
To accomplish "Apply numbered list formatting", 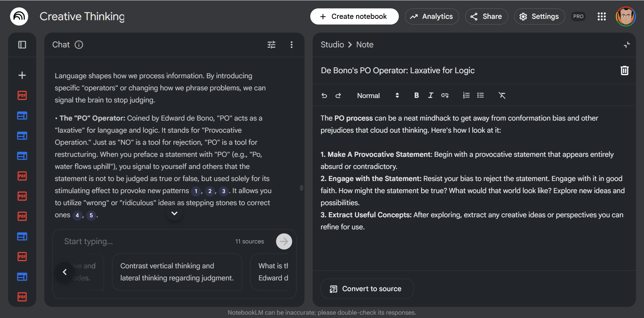I will click(x=466, y=96).
